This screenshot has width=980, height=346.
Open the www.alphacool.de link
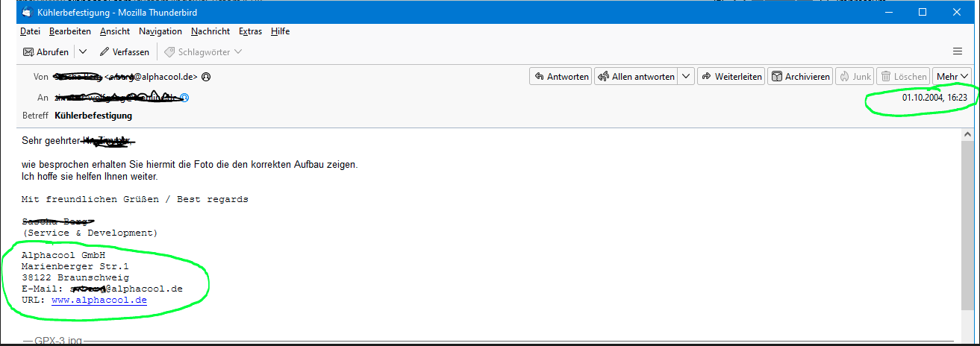click(x=99, y=300)
